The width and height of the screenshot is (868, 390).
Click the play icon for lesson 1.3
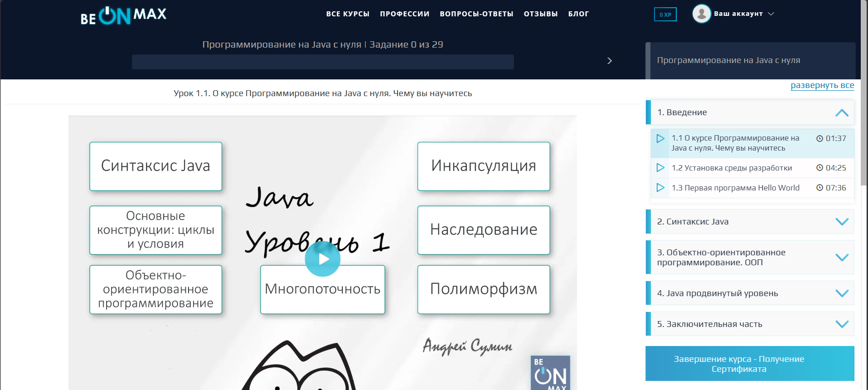[x=660, y=188]
